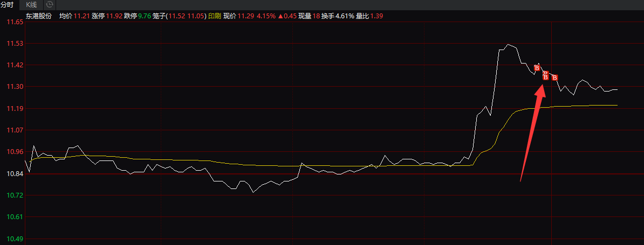Screen dimensions: 644x245
Task: Click the 均价 11.21 average price value
Action: coord(74,16)
